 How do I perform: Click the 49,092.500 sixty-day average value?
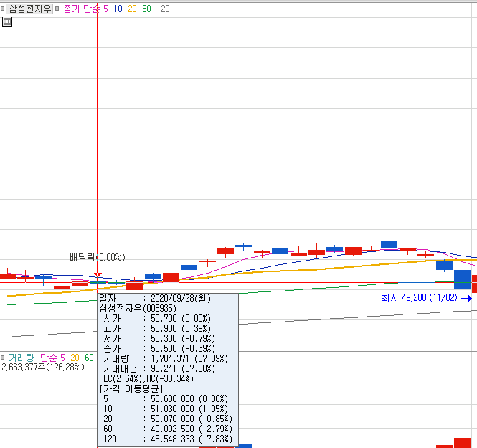pyautogui.click(x=172, y=429)
